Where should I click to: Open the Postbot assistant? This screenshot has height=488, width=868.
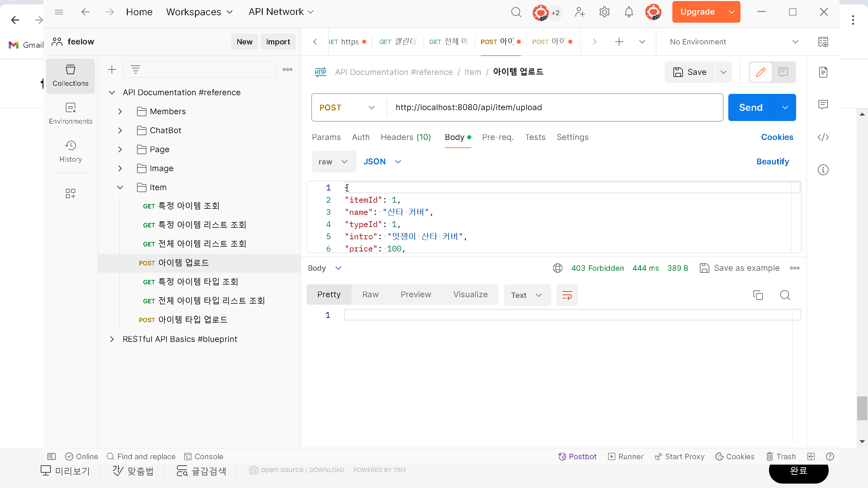(x=577, y=456)
